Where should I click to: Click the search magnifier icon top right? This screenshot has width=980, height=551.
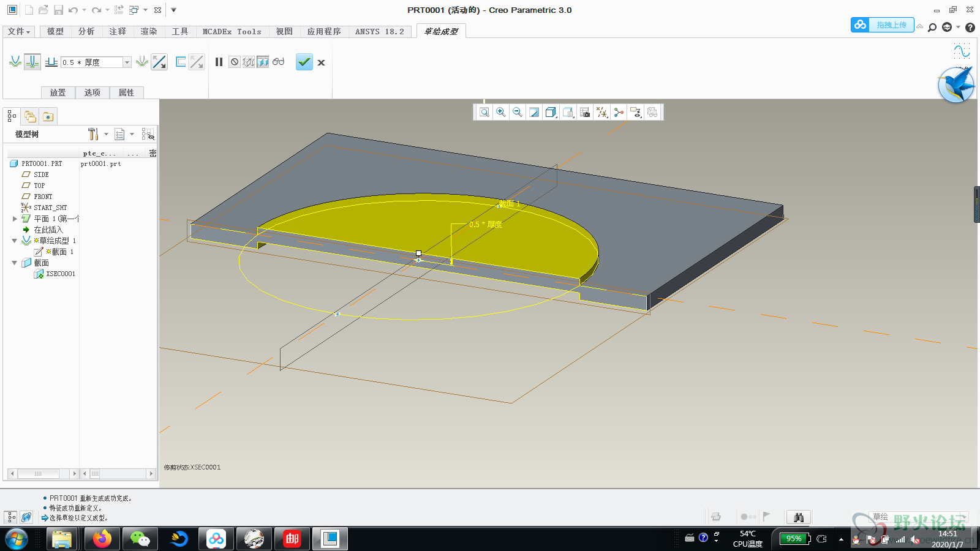point(932,27)
